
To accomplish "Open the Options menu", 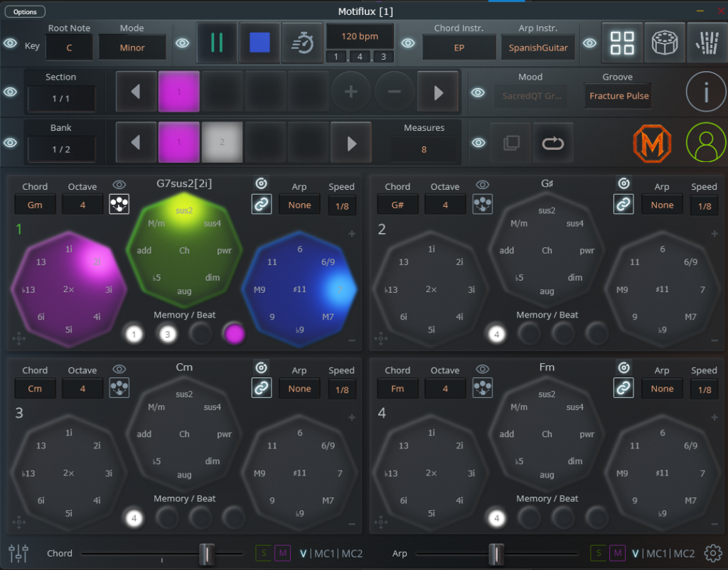I will tap(25, 12).
